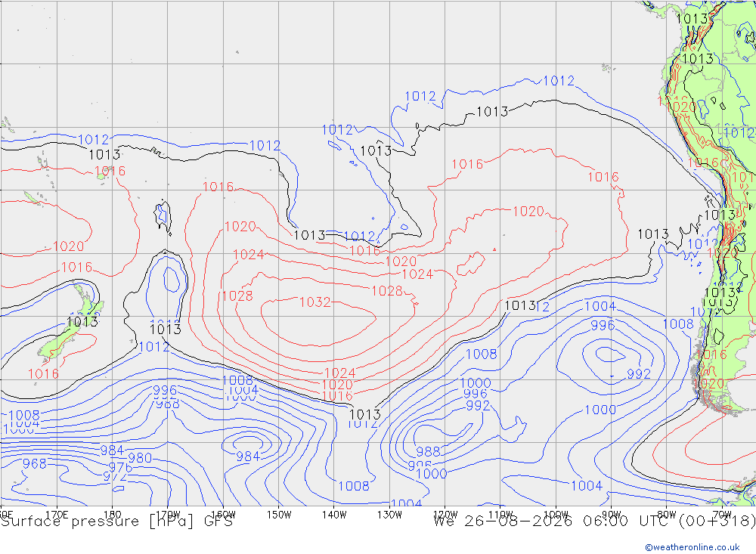
Task: Select the 70W longitude label
Action: [722, 514]
